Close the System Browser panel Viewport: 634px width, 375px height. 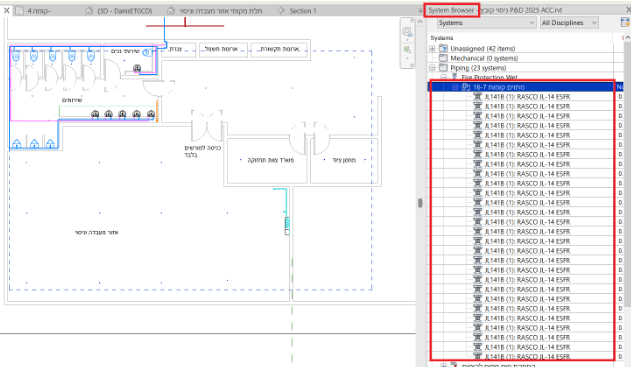[629, 10]
